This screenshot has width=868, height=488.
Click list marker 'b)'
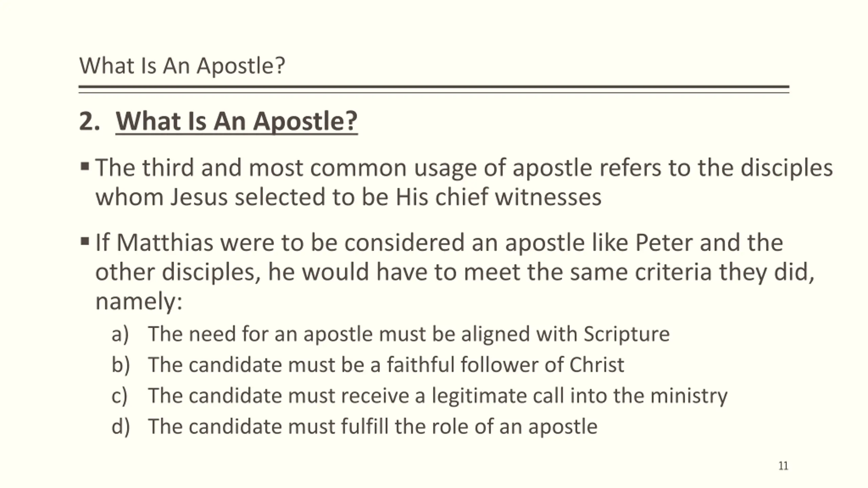(121, 365)
